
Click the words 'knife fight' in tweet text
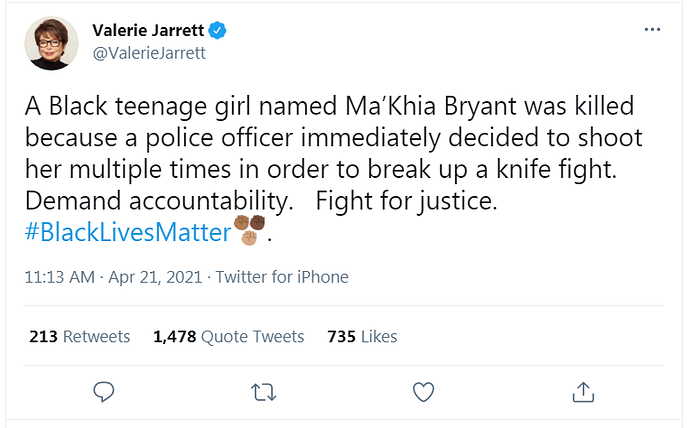pyautogui.click(x=557, y=169)
